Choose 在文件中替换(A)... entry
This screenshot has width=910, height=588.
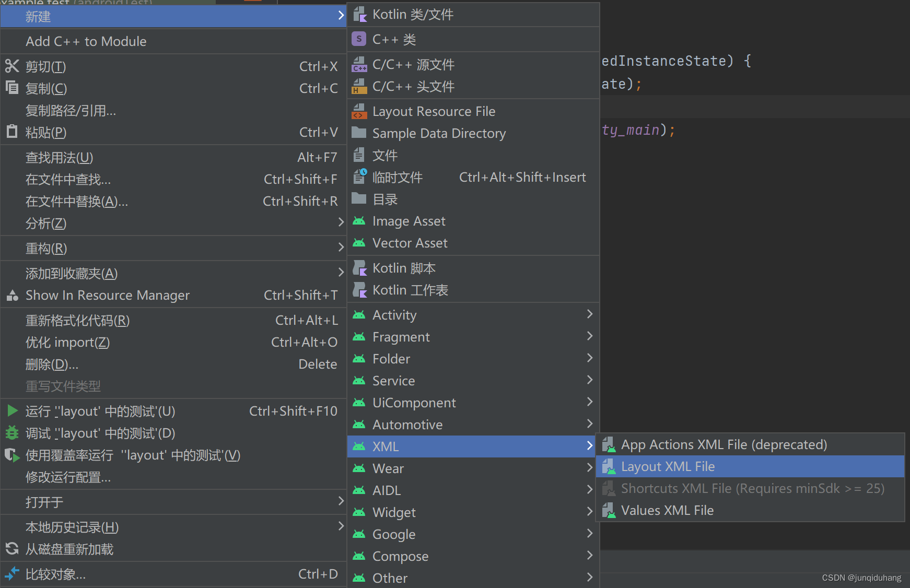click(x=173, y=201)
